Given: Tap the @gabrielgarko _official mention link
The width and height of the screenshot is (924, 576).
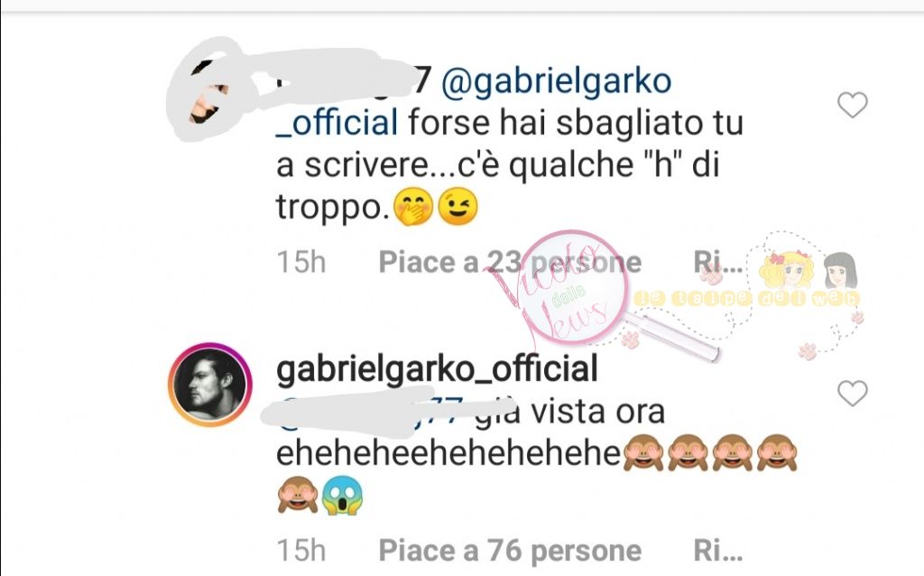Looking at the screenshot, I should pos(474,101).
